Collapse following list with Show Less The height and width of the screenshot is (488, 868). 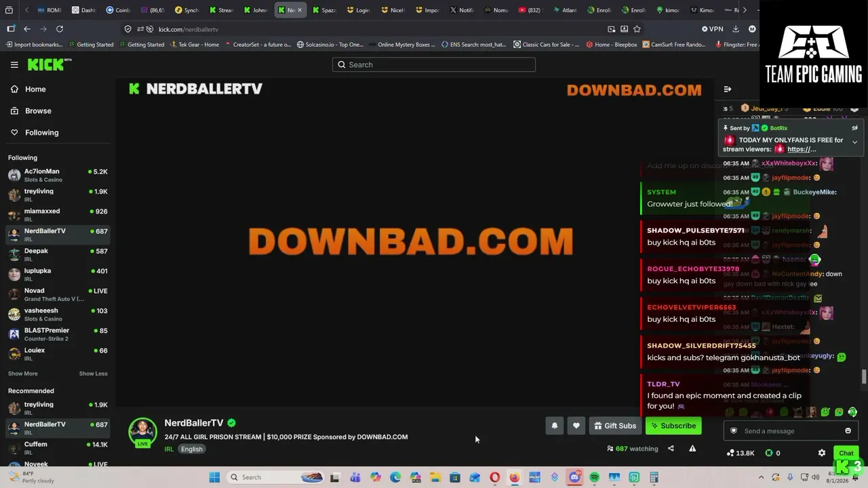click(x=93, y=373)
